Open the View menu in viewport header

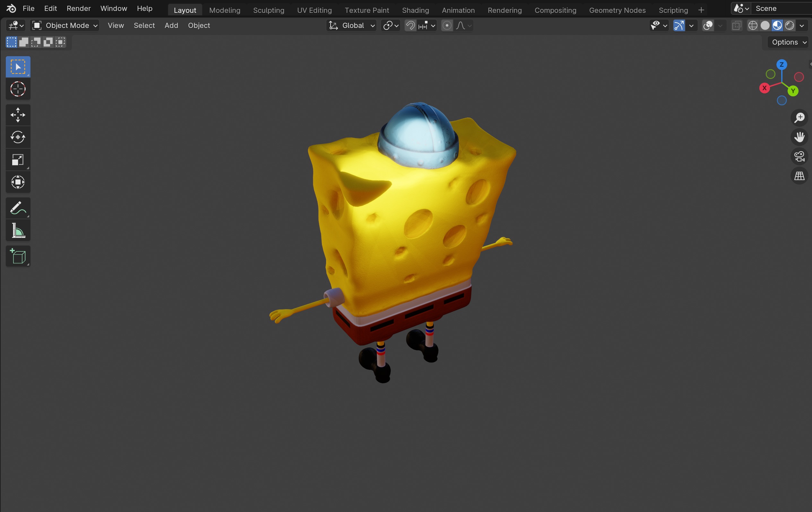(x=116, y=26)
